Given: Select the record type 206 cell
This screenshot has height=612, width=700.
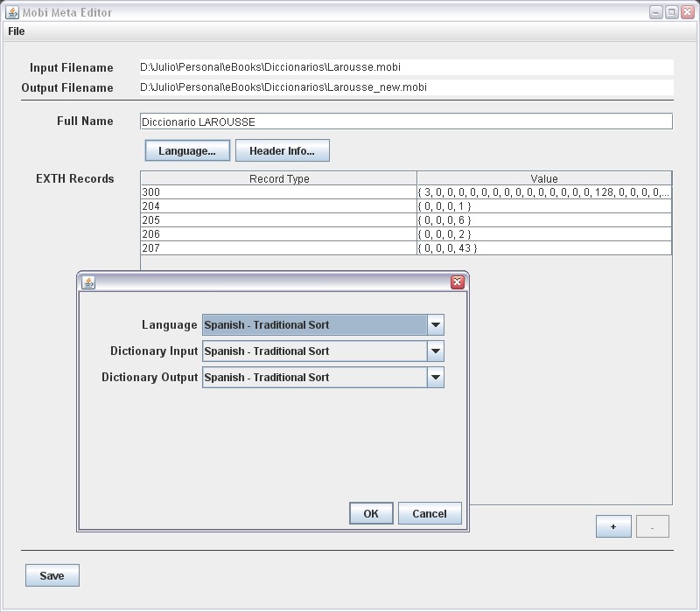Looking at the screenshot, I should coord(279,234).
